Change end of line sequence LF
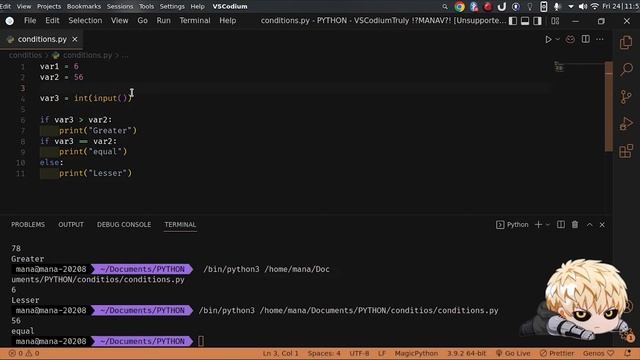 [x=382, y=353]
